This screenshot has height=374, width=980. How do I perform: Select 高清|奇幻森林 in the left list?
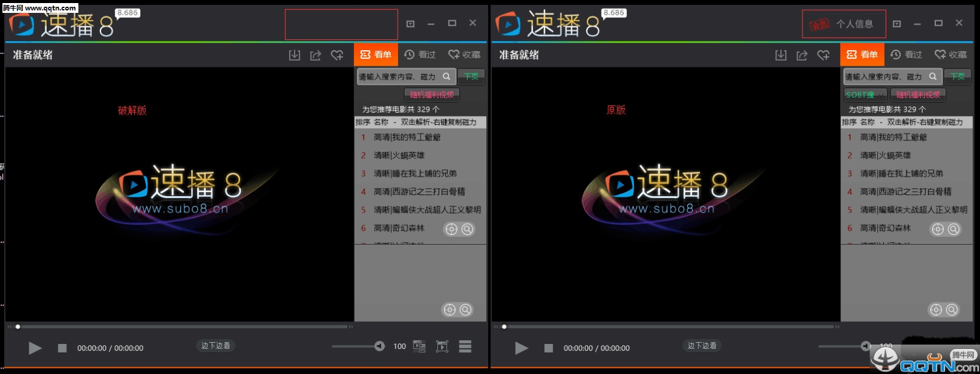pyautogui.click(x=399, y=228)
